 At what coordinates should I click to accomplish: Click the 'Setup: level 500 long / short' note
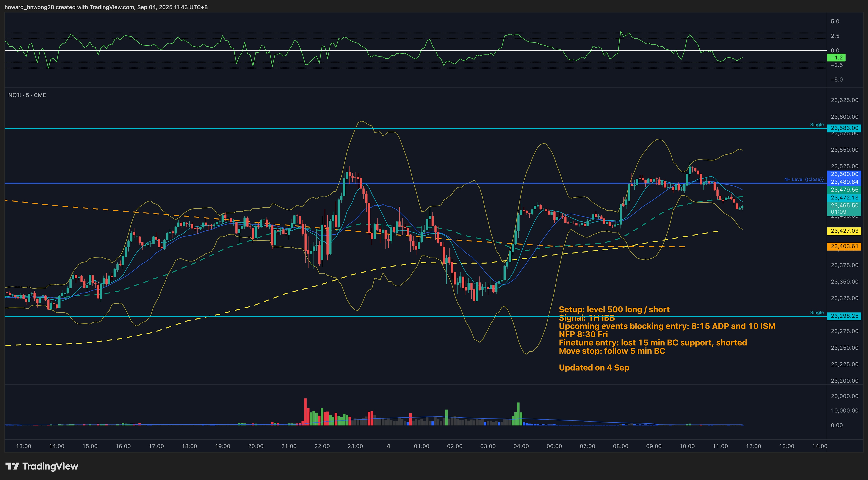click(x=614, y=310)
